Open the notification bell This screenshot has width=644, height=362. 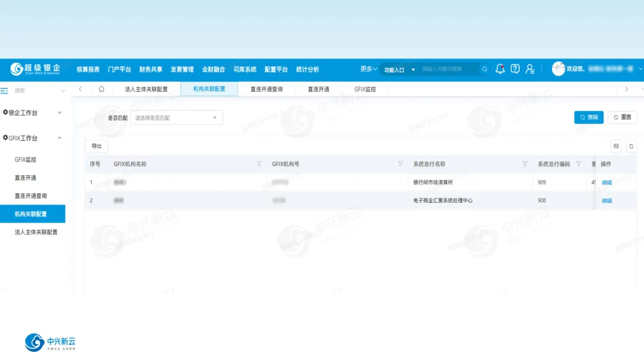500,69
